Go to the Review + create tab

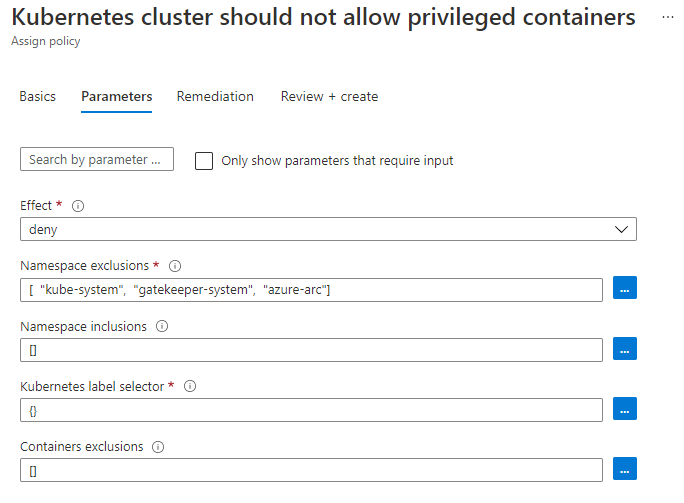click(329, 97)
